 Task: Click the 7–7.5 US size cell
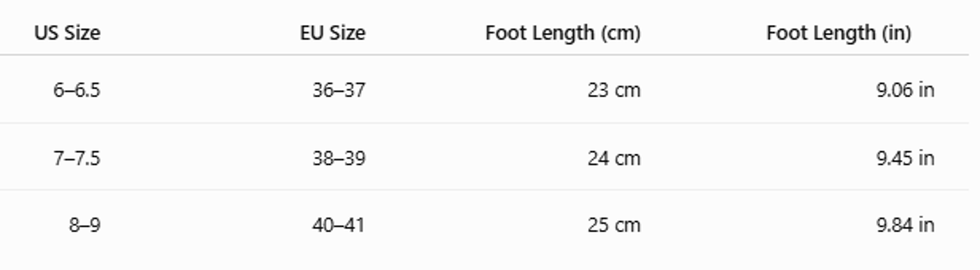click(x=77, y=158)
